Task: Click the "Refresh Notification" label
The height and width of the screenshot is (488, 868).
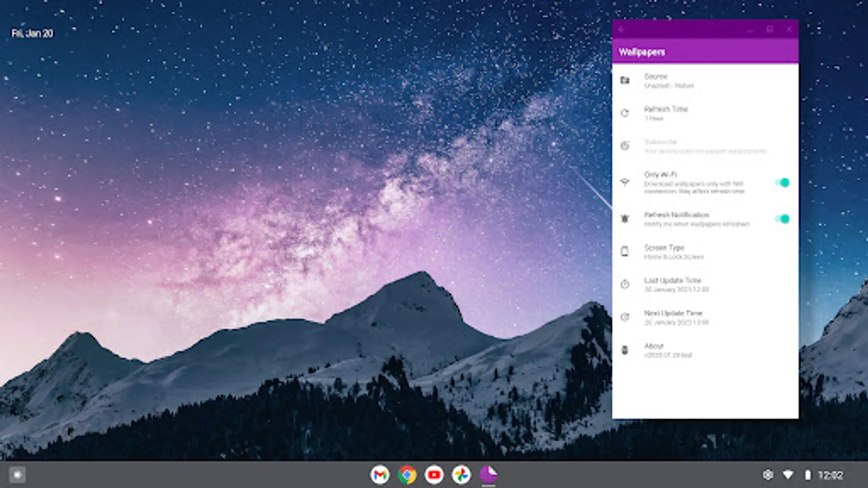Action: click(676, 215)
